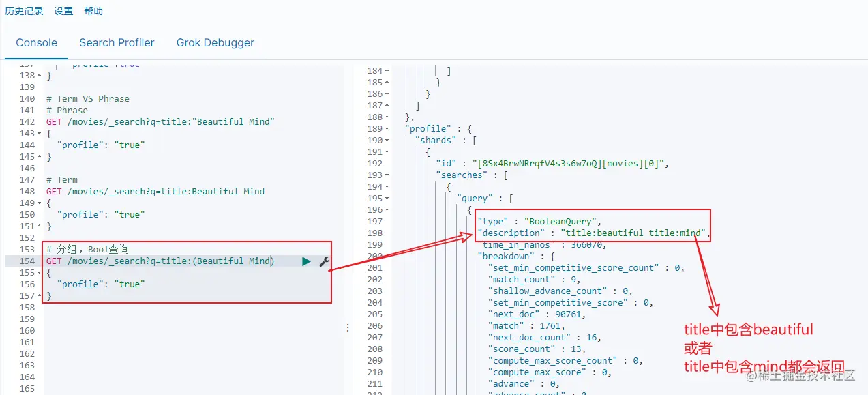The image size is (868, 395).
Task: Click the "set_min_competitive_score_count" line
Action: coord(586,268)
